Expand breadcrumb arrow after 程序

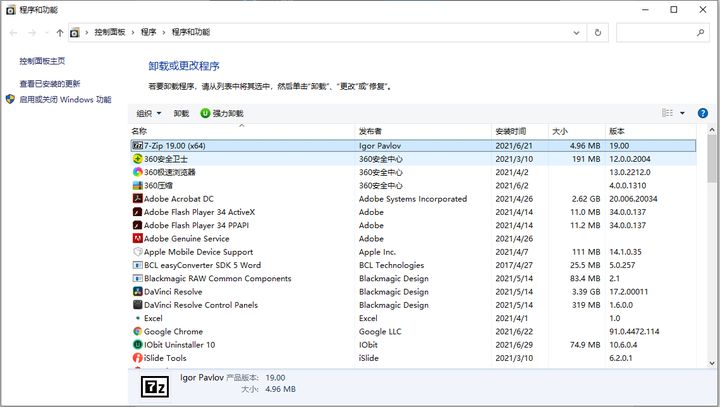pos(163,32)
